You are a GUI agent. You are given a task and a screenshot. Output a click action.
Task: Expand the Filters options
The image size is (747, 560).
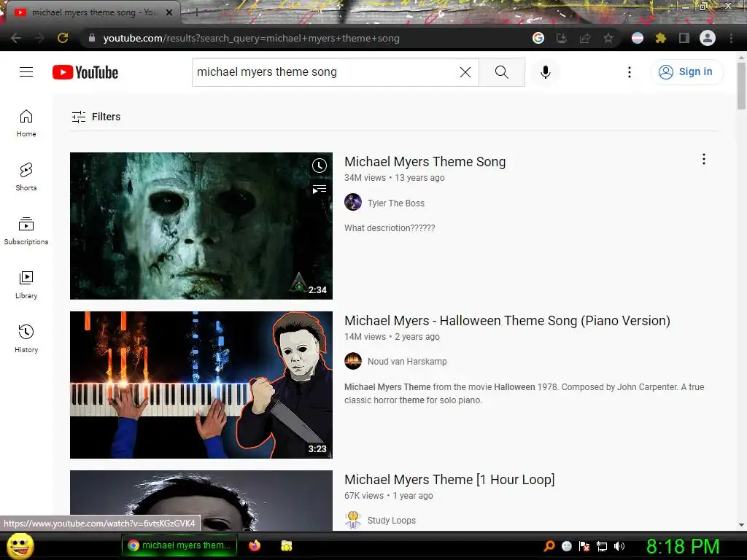point(96,117)
